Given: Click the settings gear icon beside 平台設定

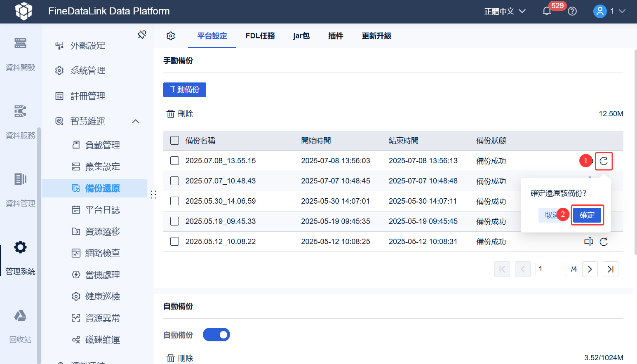Looking at the screenshot, I should tap(171, 36).
